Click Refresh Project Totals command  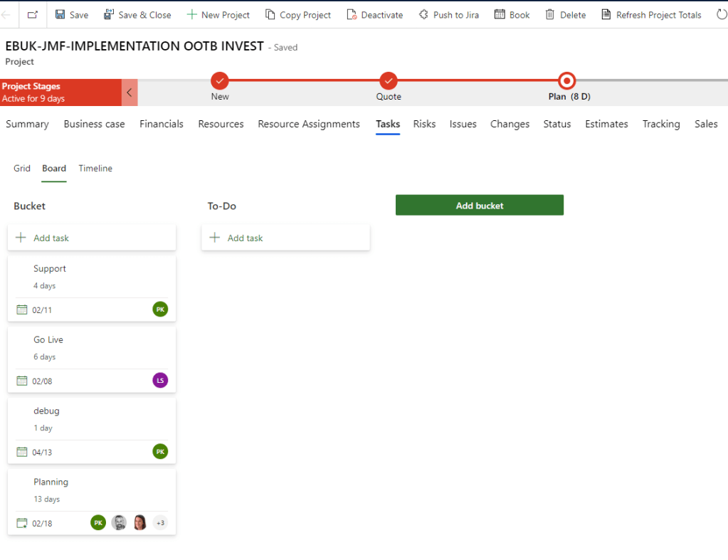[x=651, y=15]
